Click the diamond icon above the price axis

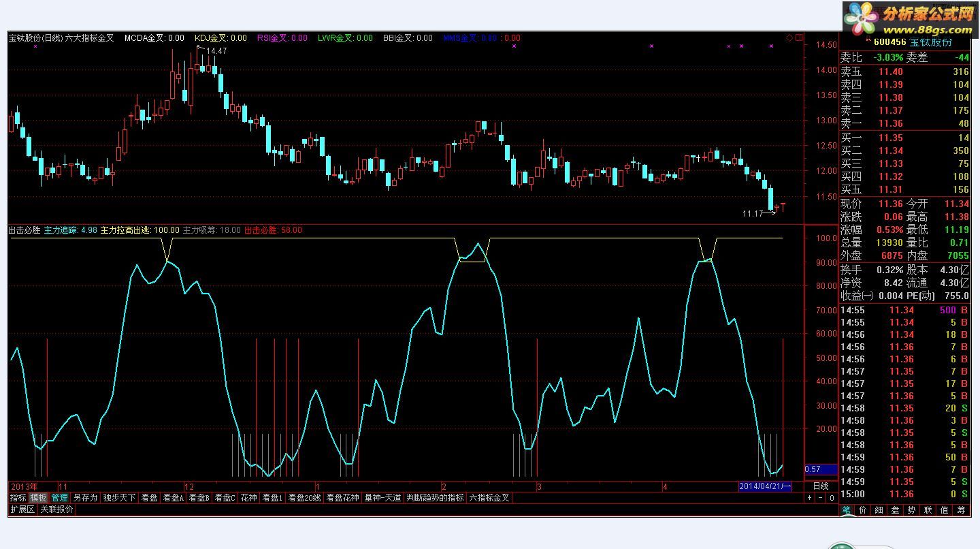(x=790, y=38)
